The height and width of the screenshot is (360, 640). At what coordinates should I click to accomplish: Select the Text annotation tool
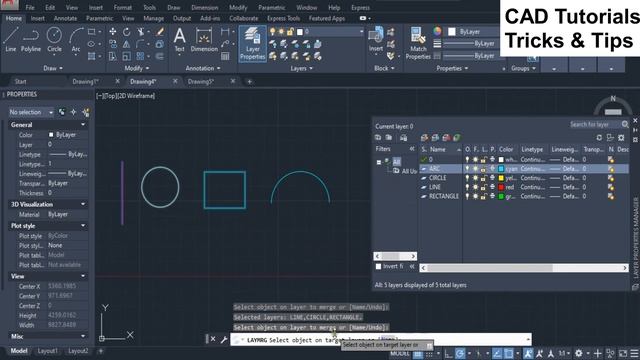[180, 40]
